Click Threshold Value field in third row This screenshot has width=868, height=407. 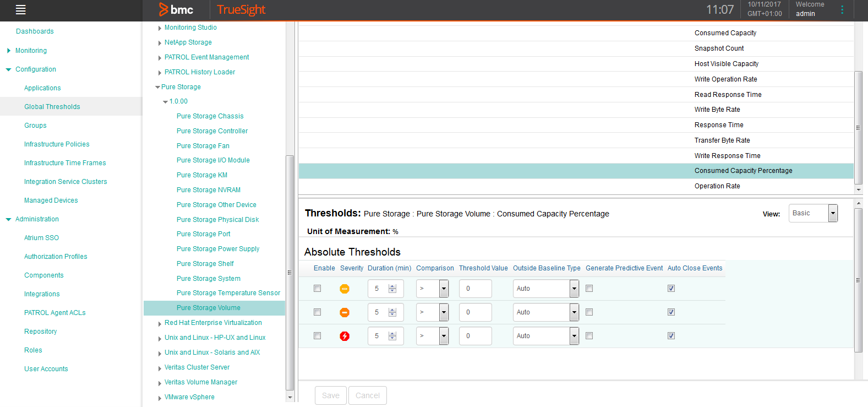(x=475, y=336)
